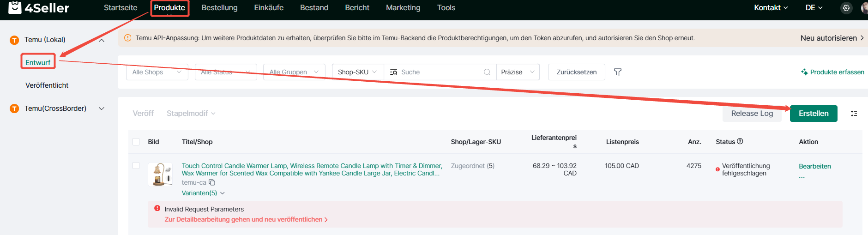Select Veröffentlicht in the sidebar
The image size is (868, 235).
click(47, 85)
